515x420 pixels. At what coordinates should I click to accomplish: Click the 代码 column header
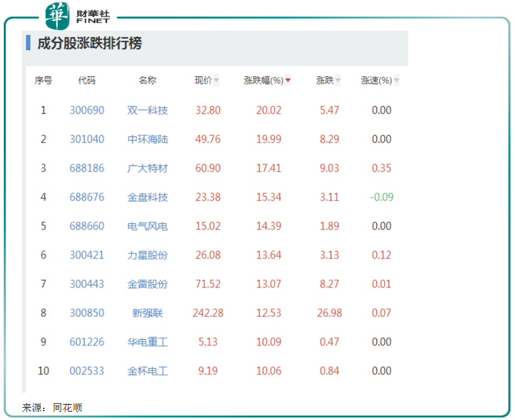pos(87,80)
